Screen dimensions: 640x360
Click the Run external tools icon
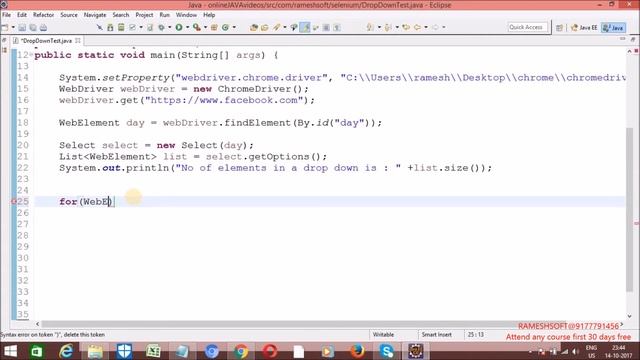pos(197,27)
